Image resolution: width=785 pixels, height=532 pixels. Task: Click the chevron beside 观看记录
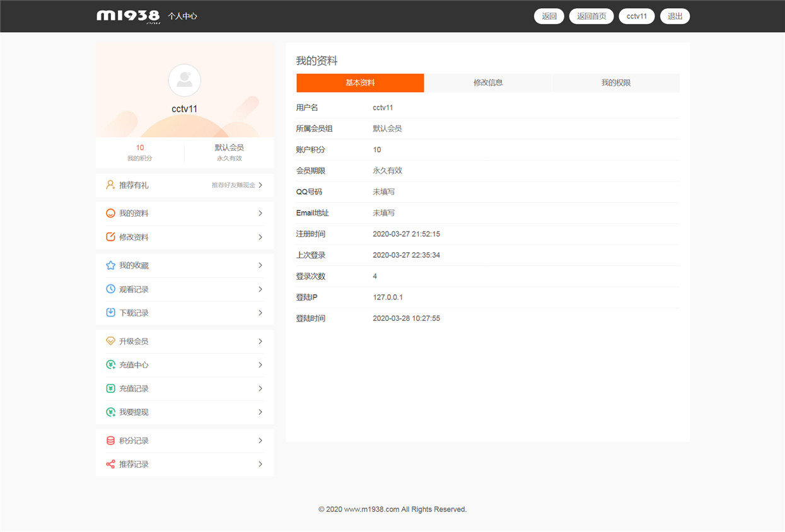260,289
